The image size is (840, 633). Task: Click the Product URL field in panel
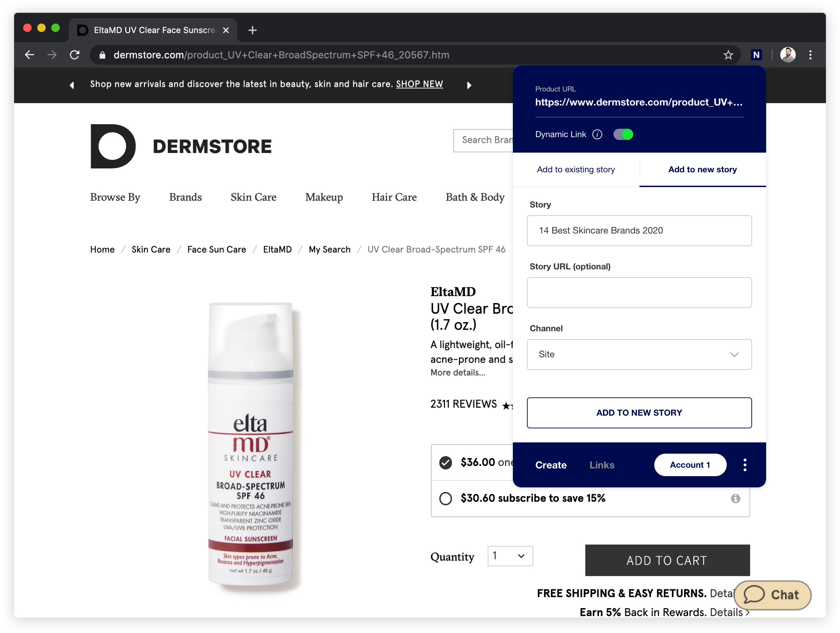click(x=639, y=102)
